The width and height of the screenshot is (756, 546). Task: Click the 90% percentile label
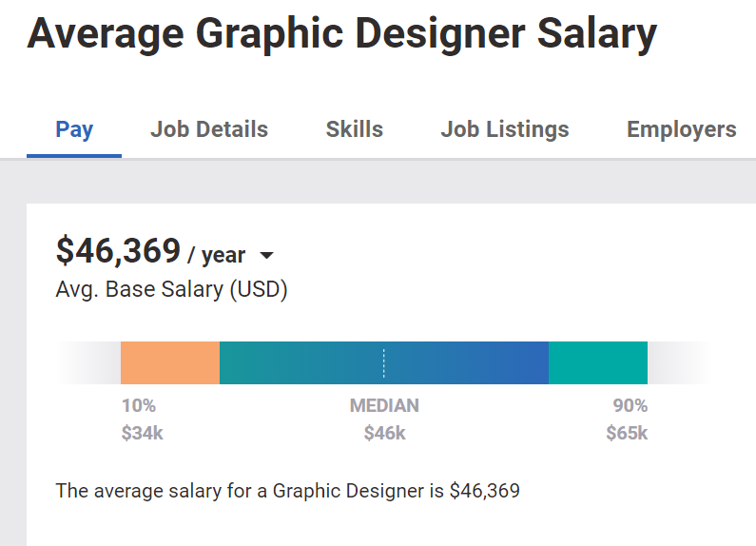pyautogui.click(x=630, y=405)
